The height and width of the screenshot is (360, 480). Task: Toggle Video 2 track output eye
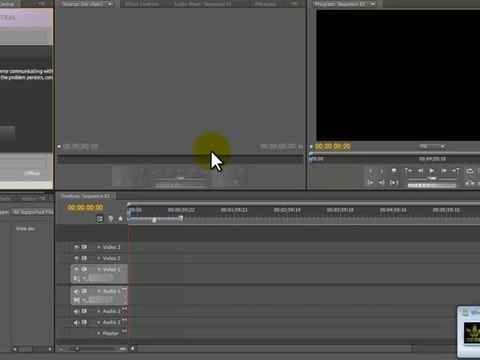76,258
